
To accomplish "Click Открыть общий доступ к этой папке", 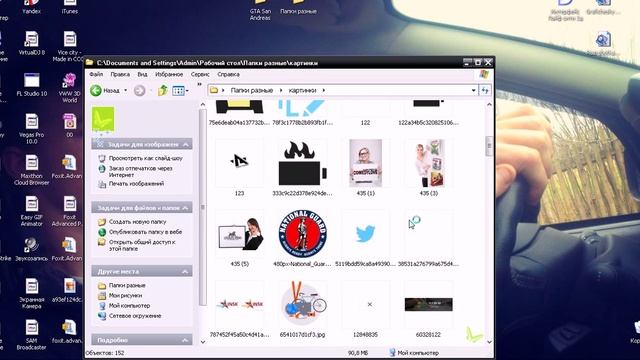I will click(x=142, y=245).
